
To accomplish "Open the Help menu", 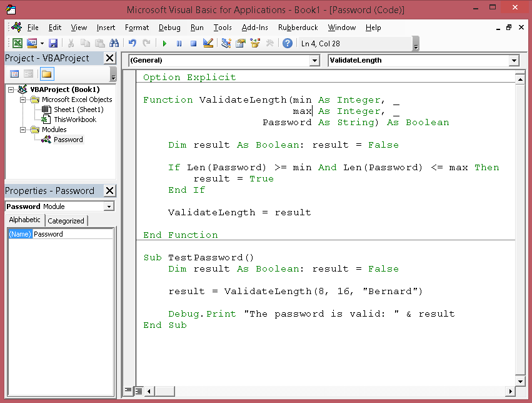I will (373, 28).
